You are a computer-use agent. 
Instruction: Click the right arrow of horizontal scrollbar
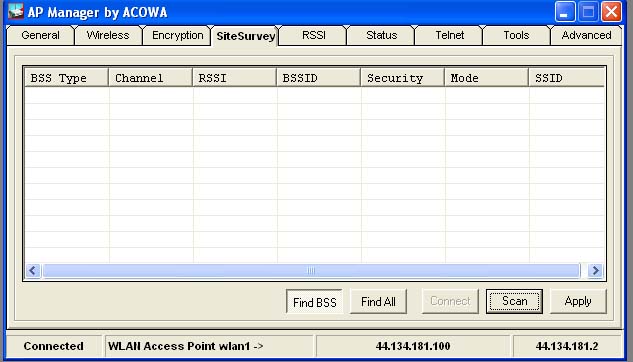click(595, 270)
